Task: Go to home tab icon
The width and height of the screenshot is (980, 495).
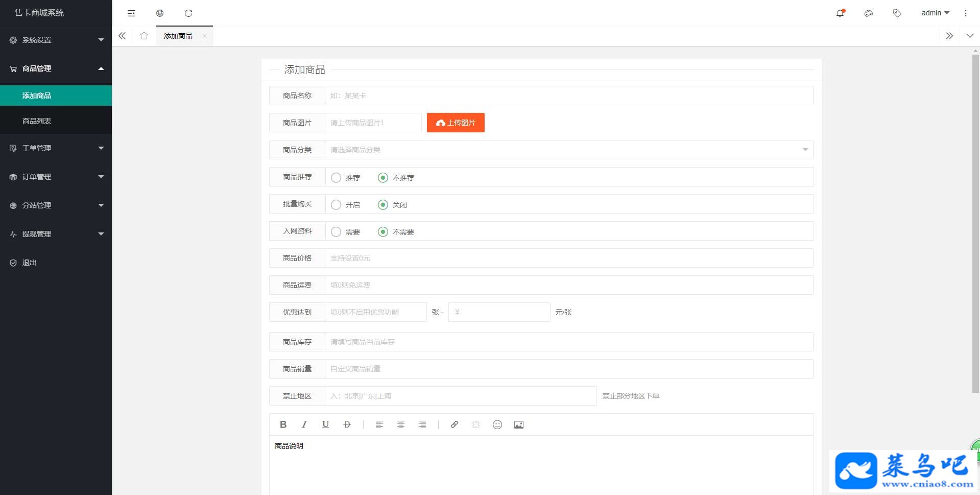Action: 144,36
